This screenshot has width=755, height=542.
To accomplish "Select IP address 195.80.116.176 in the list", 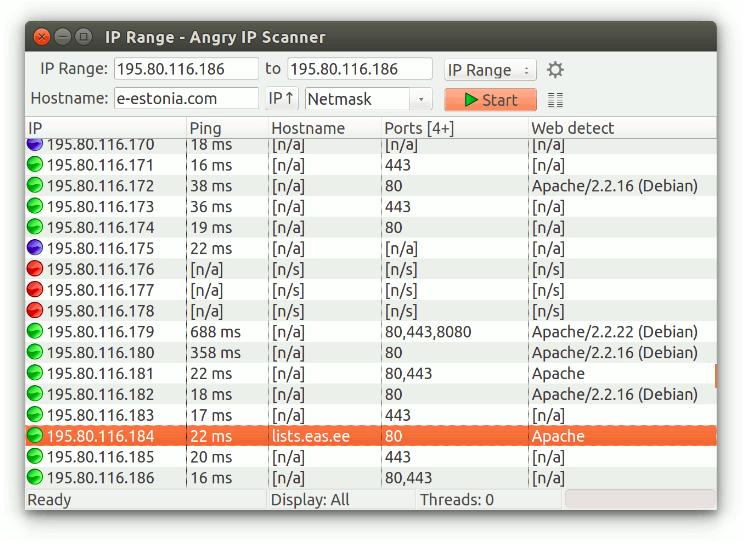I will point(100,269).
